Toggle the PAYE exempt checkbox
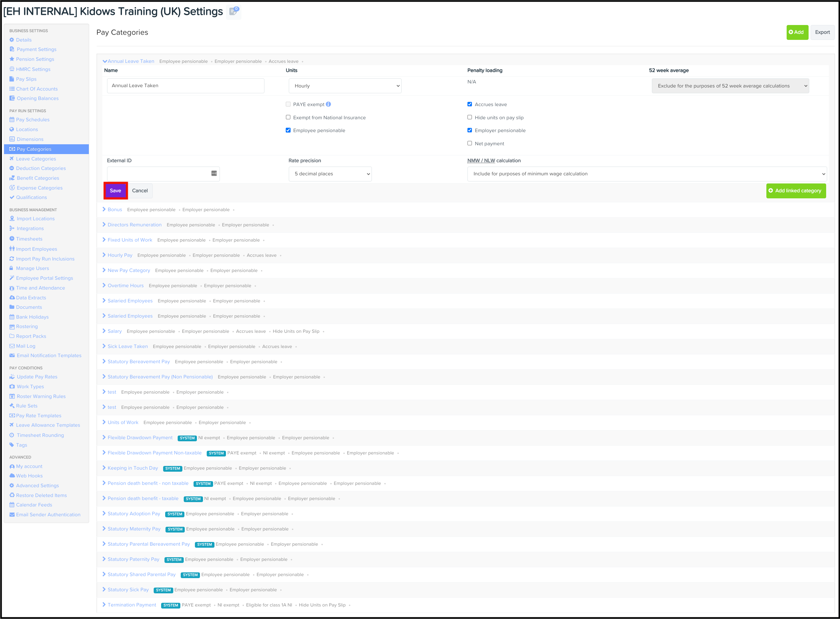 click(x=288, y=104)
